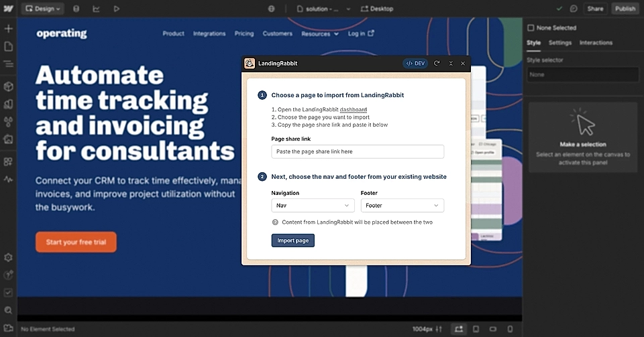
Task: Click the green saved status checkmark
Action: (x=559, y=9)
